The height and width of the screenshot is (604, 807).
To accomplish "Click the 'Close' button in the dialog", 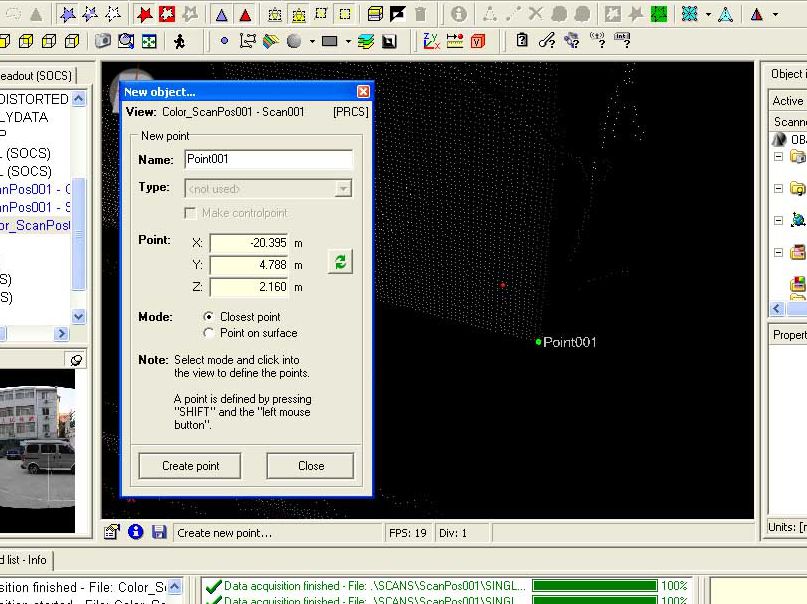I will tap(310, 466).
